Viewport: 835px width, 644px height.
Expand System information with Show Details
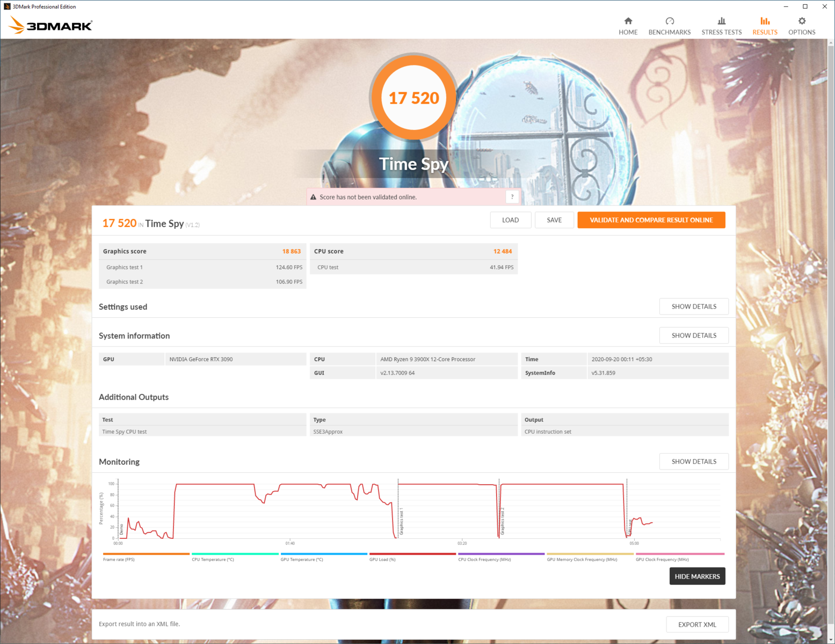[694, 335]
